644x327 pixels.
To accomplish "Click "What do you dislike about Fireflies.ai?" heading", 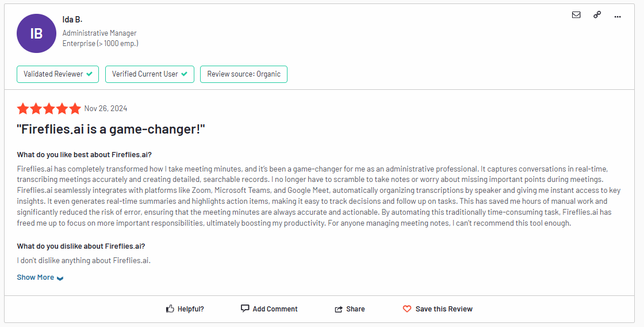I will 81,246.
